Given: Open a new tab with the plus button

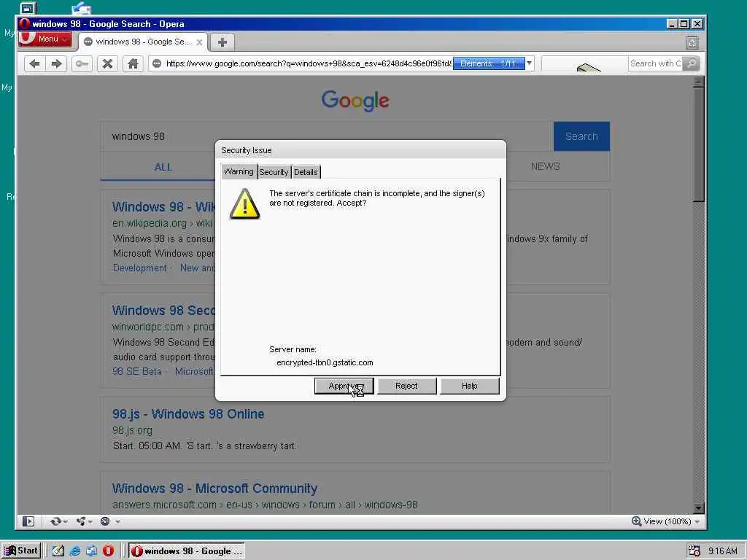Looking at the screenshot, I should (x=222, y=42).
